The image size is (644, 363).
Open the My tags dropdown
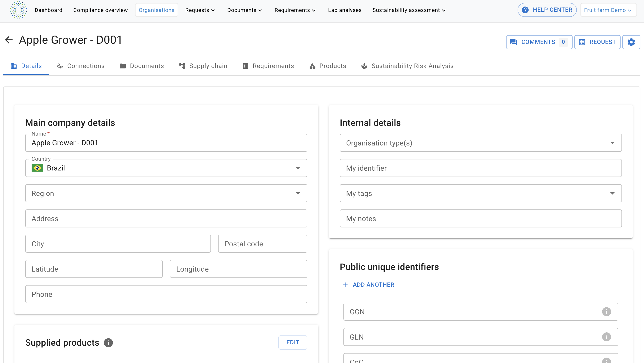pos(480,193)
